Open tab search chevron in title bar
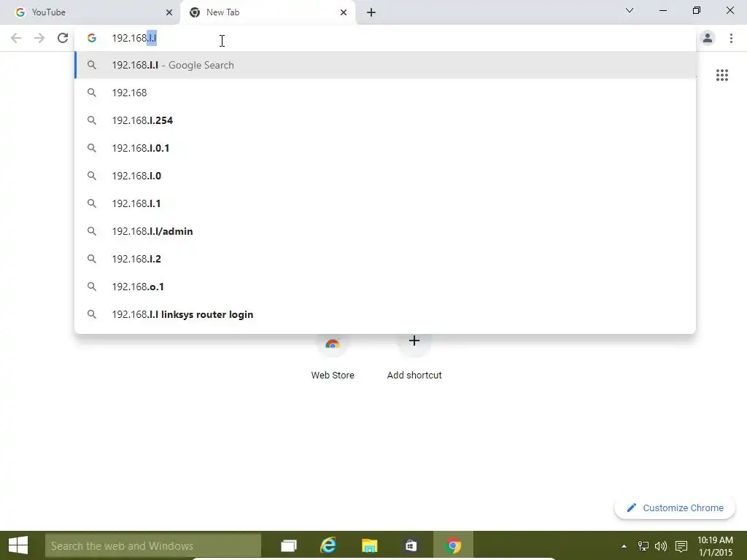 [630, 10]
